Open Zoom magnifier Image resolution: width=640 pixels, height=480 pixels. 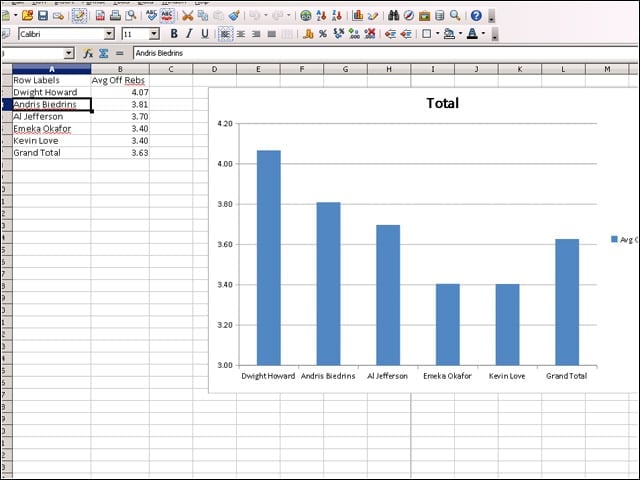pos(455,16)
